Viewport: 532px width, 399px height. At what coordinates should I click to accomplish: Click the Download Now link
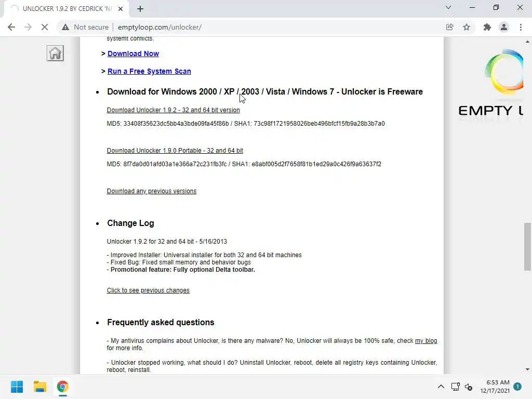coord(133,54)
